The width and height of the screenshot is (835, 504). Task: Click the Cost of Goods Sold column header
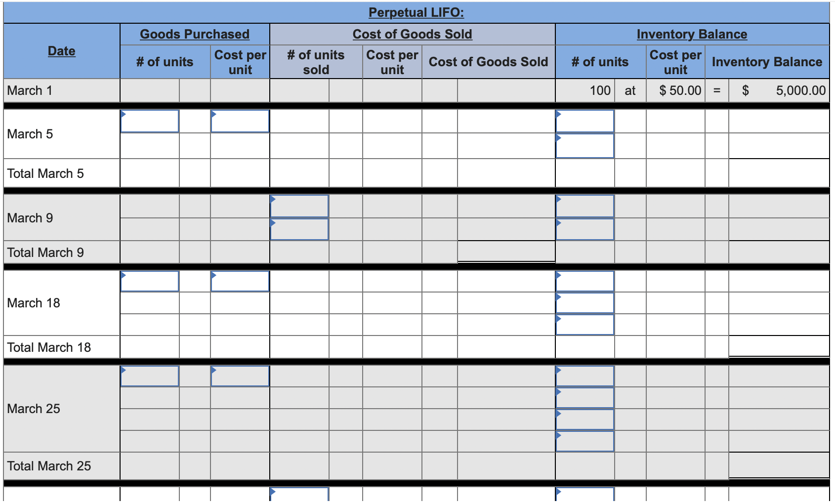pyautogui.click(x=413, y=34)
